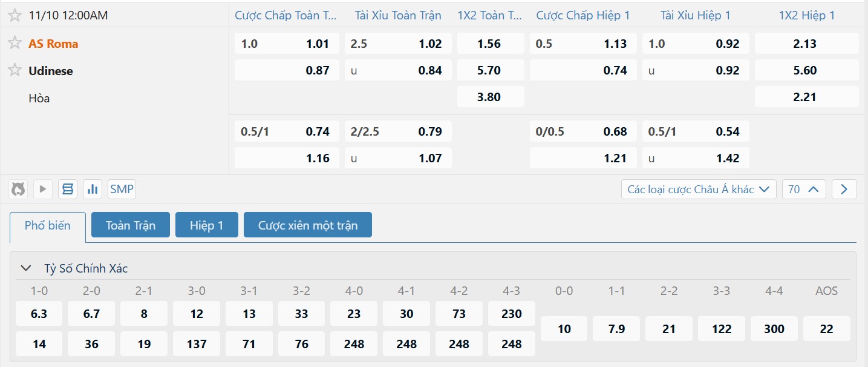Toggle the Udinese favorite star
This screenshot has width=868, height=367.
click(15, 70)
